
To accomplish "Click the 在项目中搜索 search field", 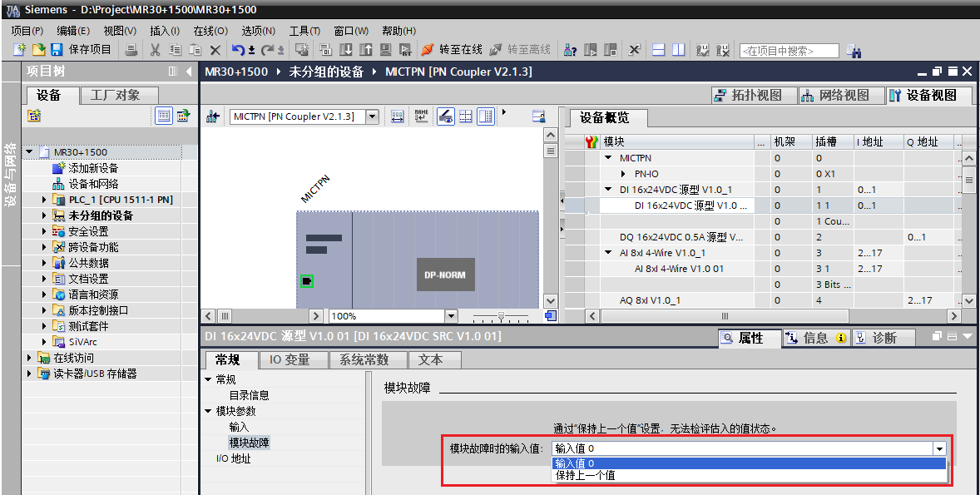I will tap(789, 51).
